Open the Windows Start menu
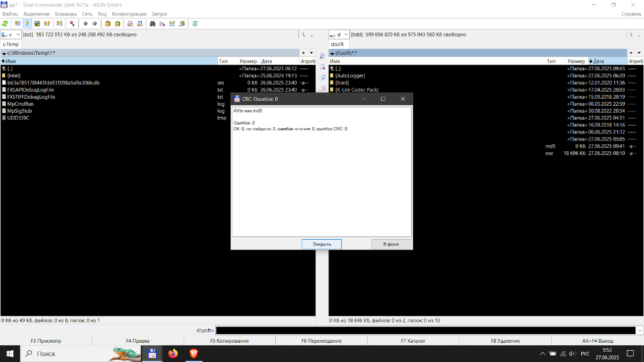This screenshot has width=644, height=362. click(x=10, y=353)
